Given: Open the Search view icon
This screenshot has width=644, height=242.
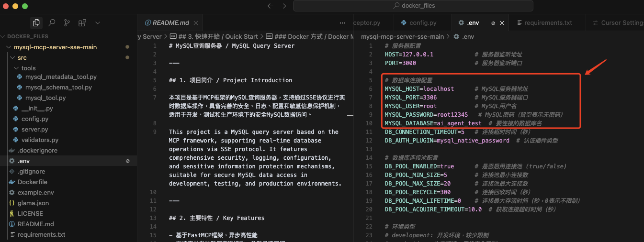Looking at the screenshot, I should [52, 22].
